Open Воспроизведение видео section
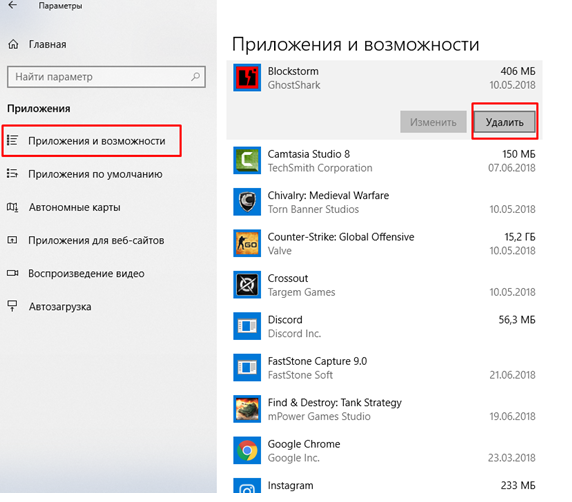Viewport: 572px width, 502px height. [x=86, y=274]
